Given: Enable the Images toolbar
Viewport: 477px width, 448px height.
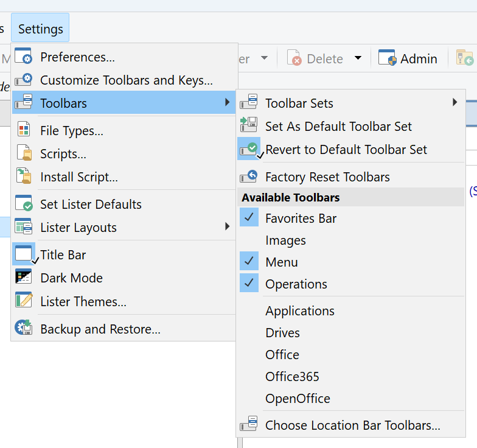Looking at the screenshot, I should point(285,240).
